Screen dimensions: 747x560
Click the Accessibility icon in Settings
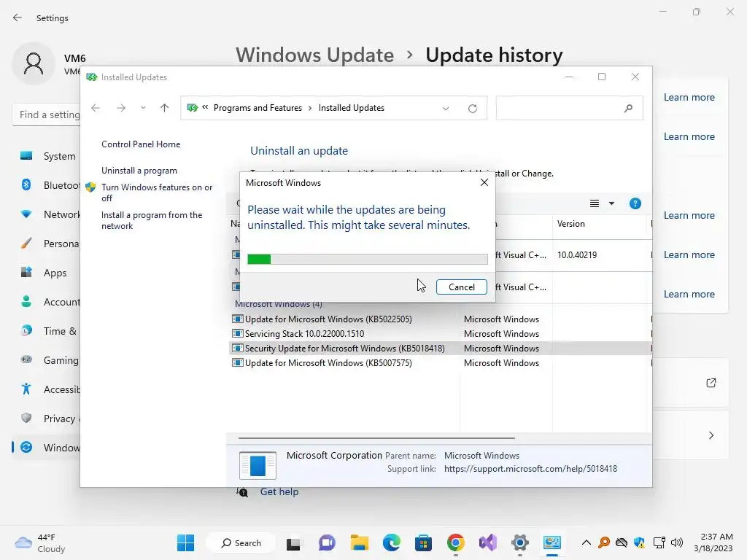pyautogui.click(x=26, y=389)
